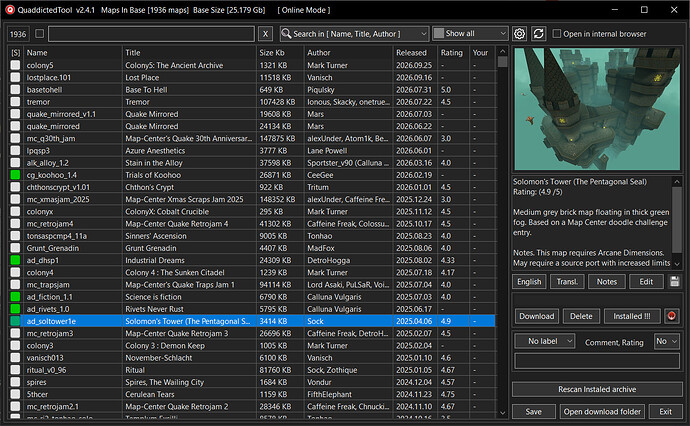
Task: Sort the list by the Rating column header
Action: click(x=454, y=52)
